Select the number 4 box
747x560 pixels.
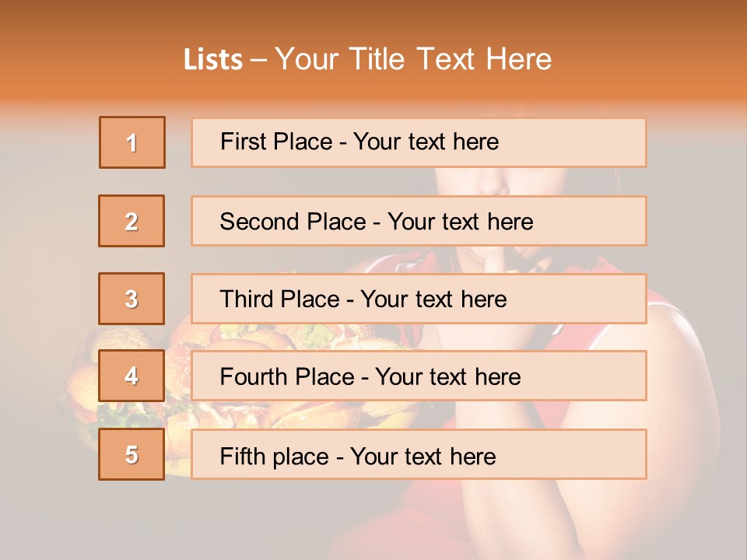click(132, 376)
